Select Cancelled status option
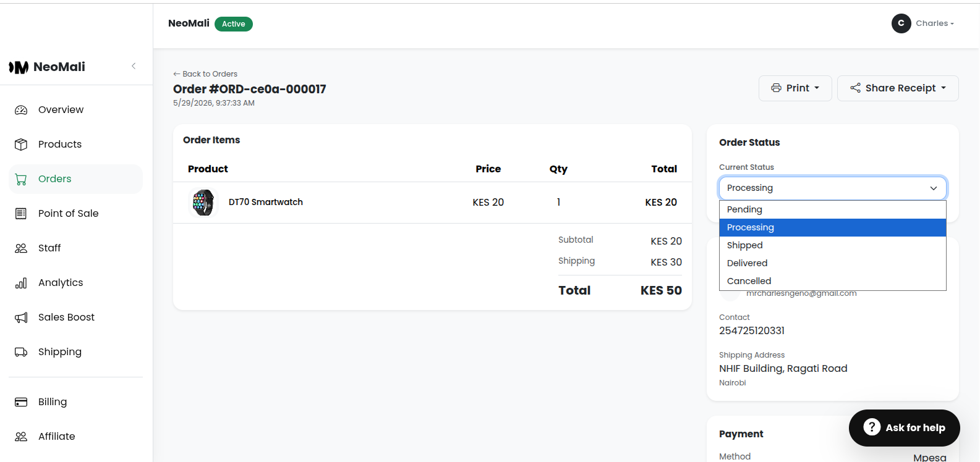The height and width of the screenshot is (462, 980). (x=832, y=281)
